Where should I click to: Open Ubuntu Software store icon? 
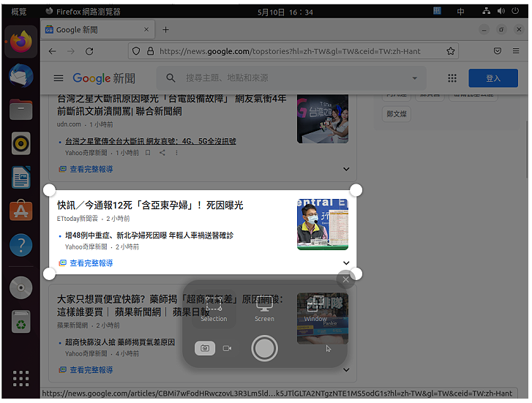point(21,211)
